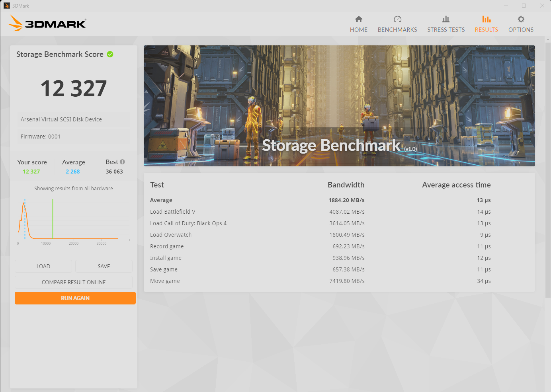Viewport: 551px width, 392px height.
Task: Click the 3DMark icon in the title bar
Action: pyautogui.click(x=6, y=6)
